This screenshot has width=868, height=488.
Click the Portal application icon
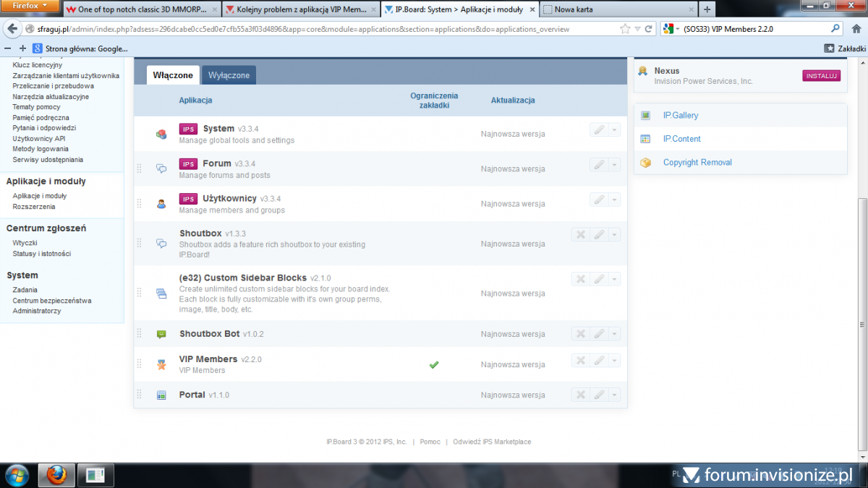click(161, 395)
